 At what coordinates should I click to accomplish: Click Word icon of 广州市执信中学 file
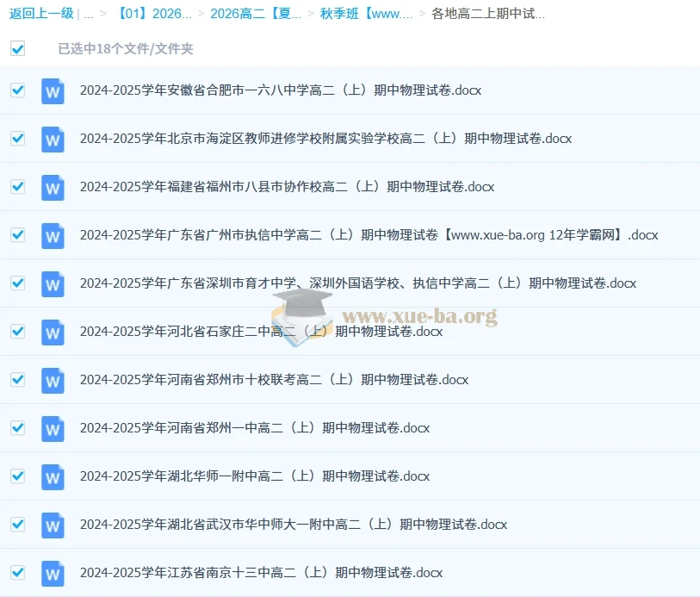coord(53,235)
